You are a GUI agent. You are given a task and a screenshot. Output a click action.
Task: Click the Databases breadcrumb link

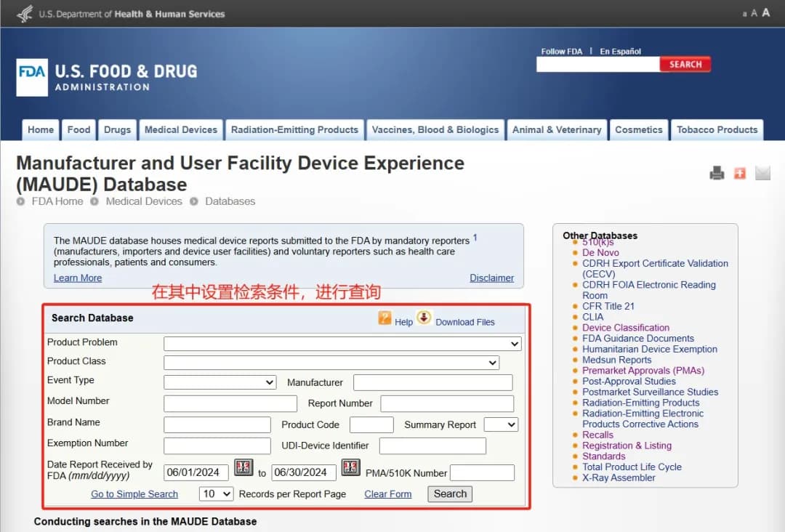tap(230, 201)
